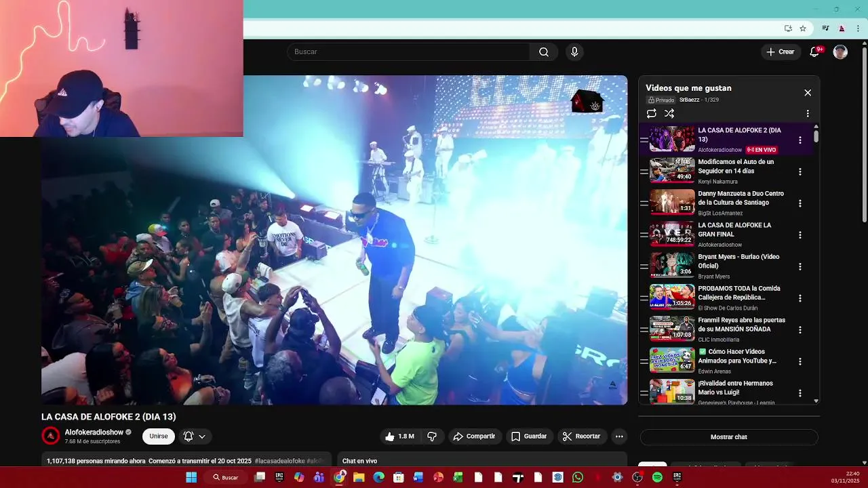Screen dimensions: 868x488
Task: Open options for PROBAMOS TODA la Comida item
Action: point(800,298)
